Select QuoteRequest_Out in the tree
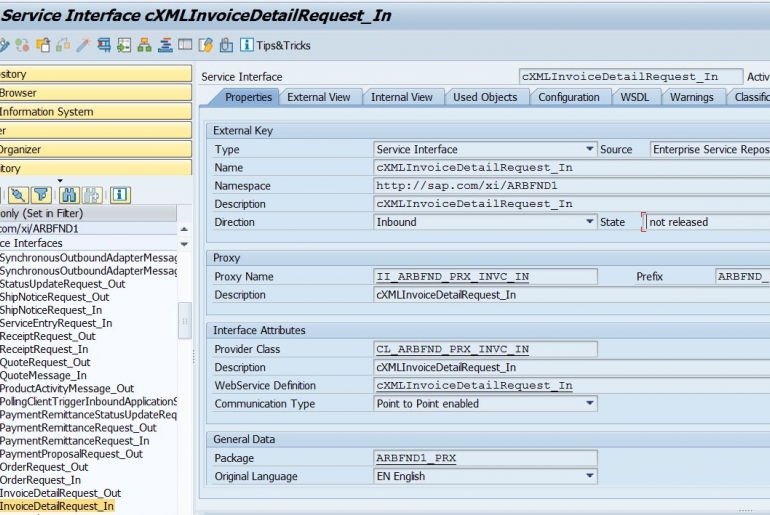This screenshot has width=770, height=515. [45, 362]
